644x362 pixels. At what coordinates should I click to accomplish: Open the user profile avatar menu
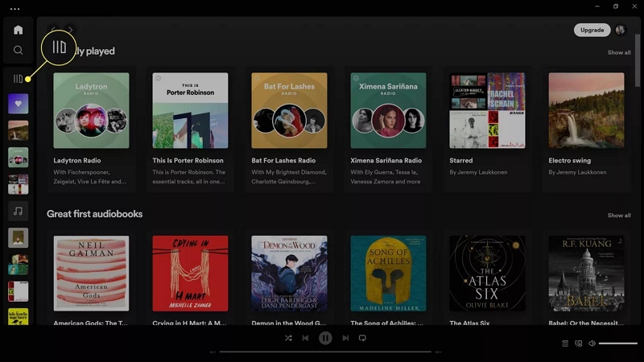pyautogui.click(x=621, y=30)
